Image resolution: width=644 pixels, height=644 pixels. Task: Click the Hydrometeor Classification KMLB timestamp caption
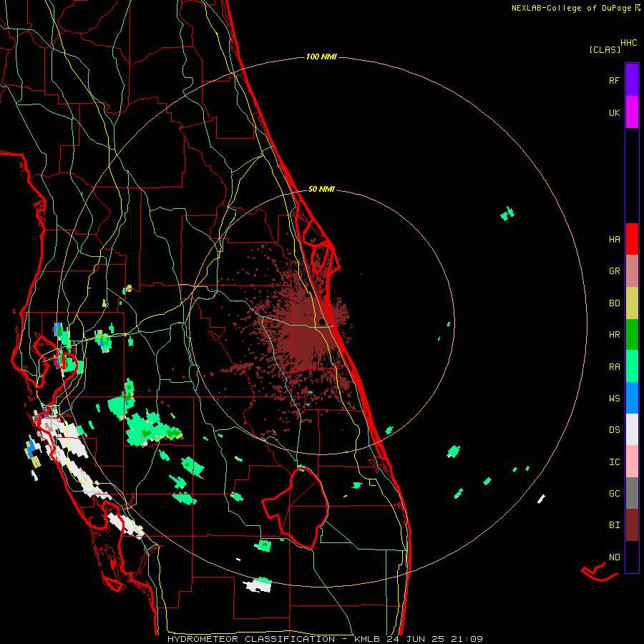(x=325, y=639)
